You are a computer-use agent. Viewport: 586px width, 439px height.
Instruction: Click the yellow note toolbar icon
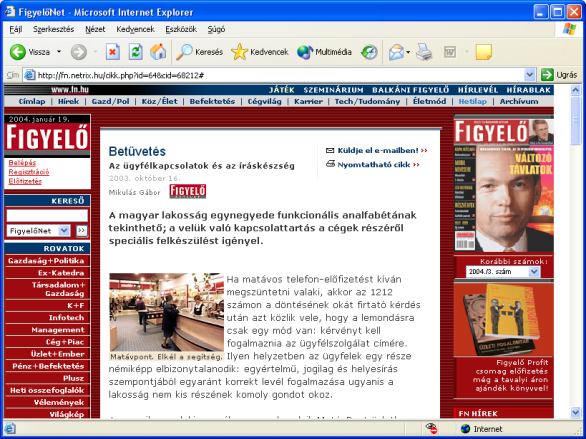483,52
